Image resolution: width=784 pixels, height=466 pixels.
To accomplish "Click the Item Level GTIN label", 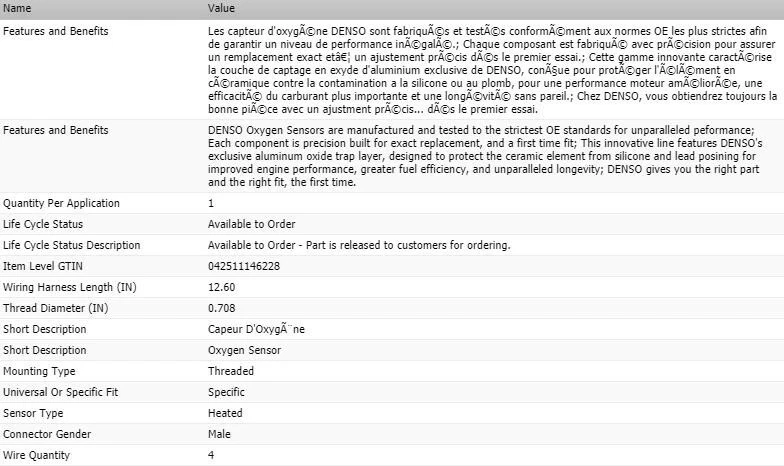I will tap(44, 266).
